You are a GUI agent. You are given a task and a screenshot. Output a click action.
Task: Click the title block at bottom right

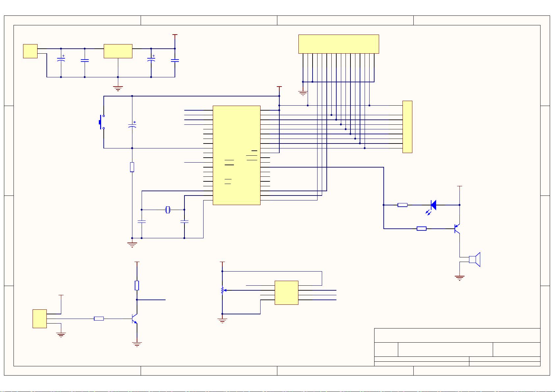tap(457, 347)
